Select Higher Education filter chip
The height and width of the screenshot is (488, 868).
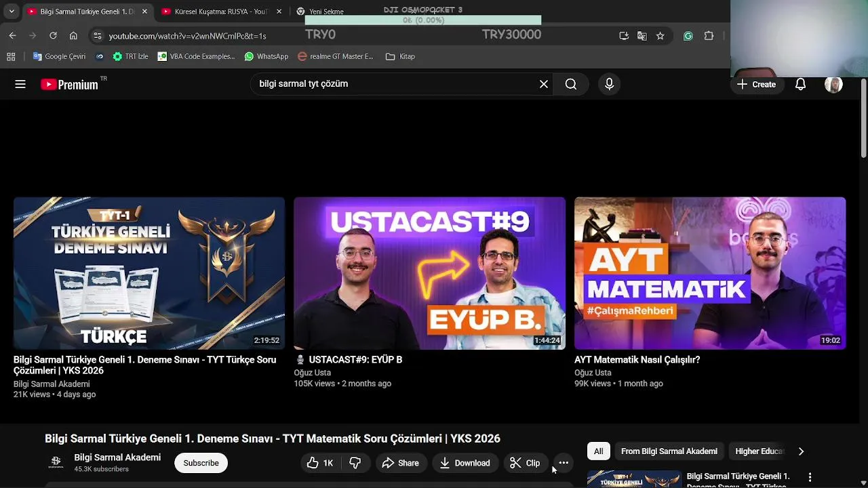pos(758,451)
